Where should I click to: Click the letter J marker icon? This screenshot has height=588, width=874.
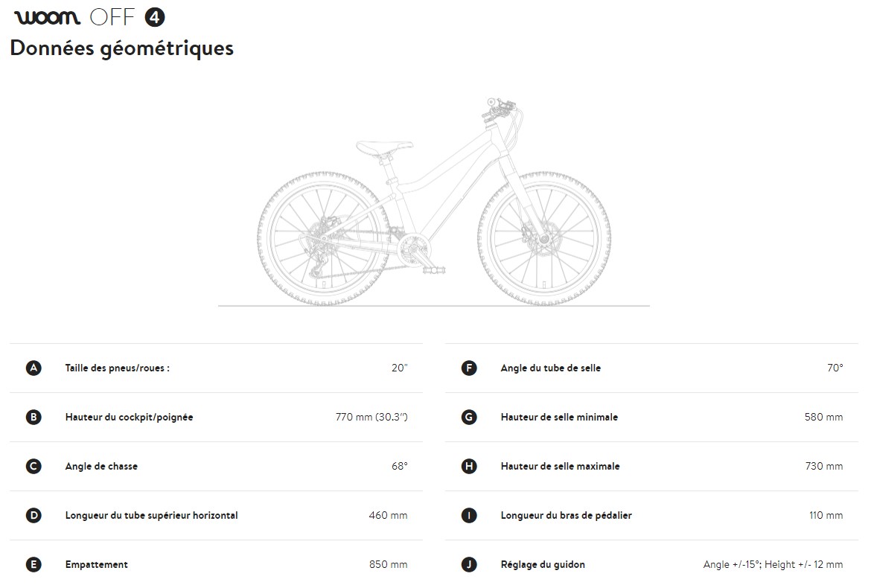click(x=469, y=564)
